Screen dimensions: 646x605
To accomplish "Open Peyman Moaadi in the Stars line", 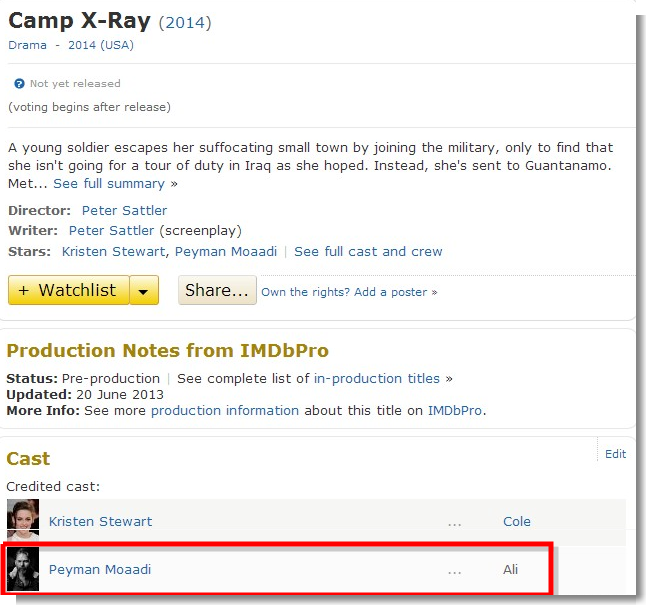I will (x=226, y=251).
